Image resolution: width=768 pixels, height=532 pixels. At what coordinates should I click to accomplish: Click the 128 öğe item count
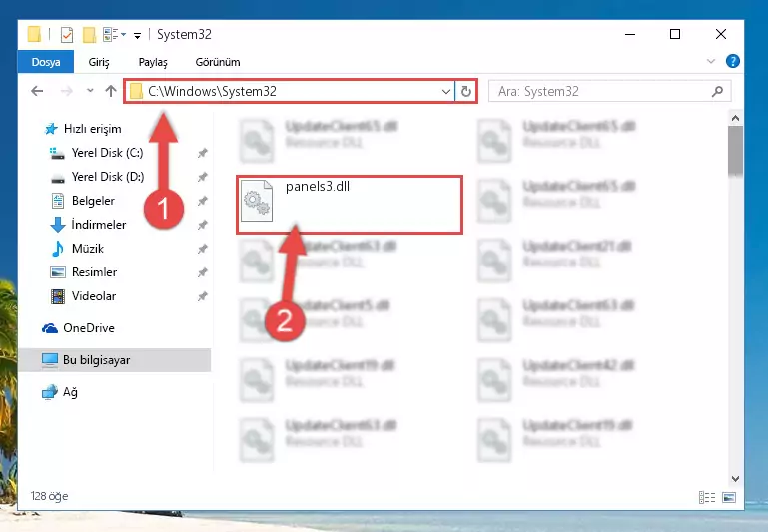(49, 496)
